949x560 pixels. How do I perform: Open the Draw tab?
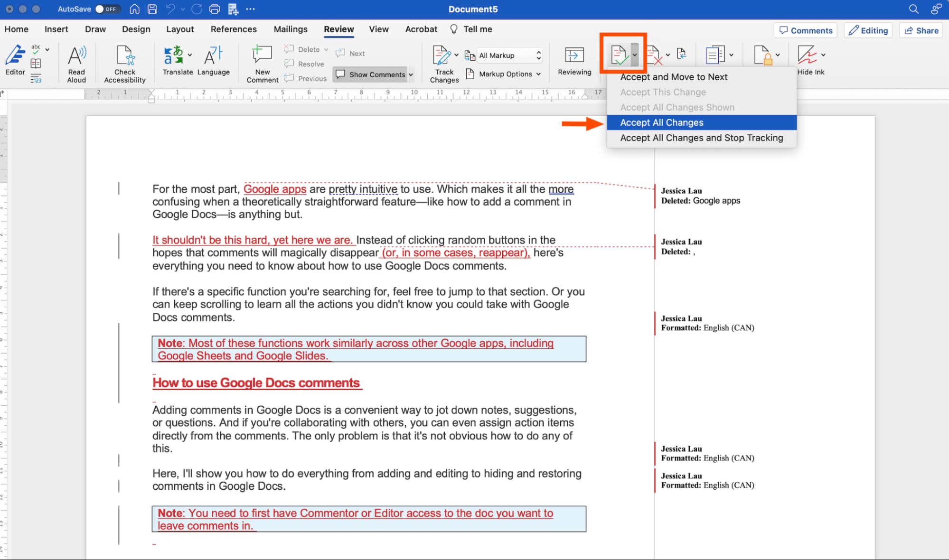[x=95, y=29]
